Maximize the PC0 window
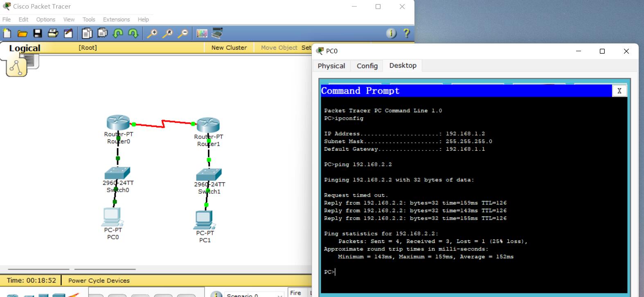The image size is (644, 297). pyautogui.click(x=602, y=51)
